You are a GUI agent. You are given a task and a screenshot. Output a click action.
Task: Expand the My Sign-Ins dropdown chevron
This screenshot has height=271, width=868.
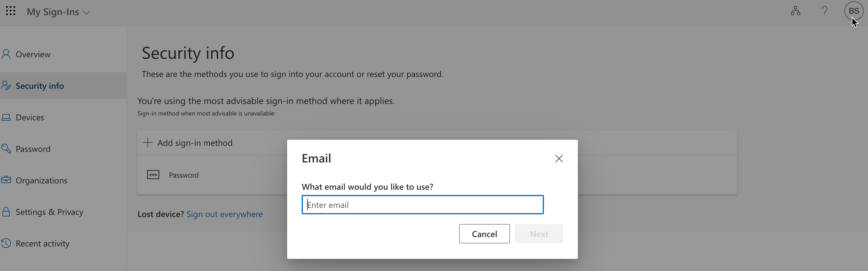click(x=87, y=12)
